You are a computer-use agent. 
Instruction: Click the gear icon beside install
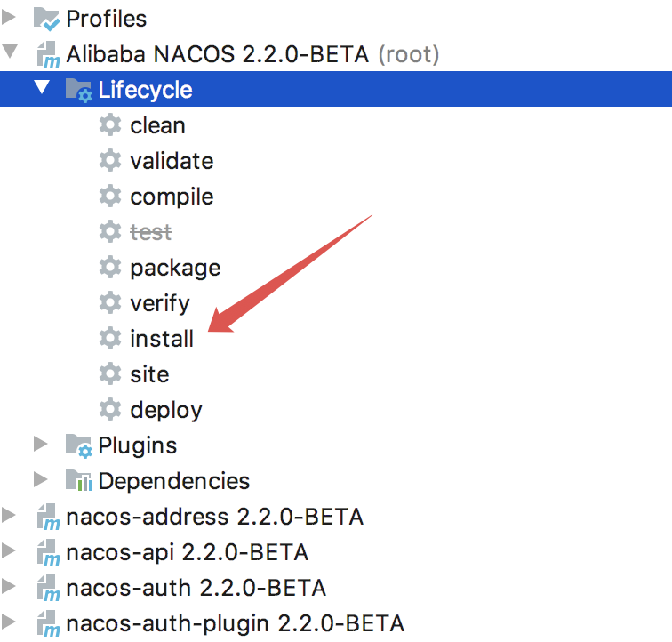[x=109, y=339]
